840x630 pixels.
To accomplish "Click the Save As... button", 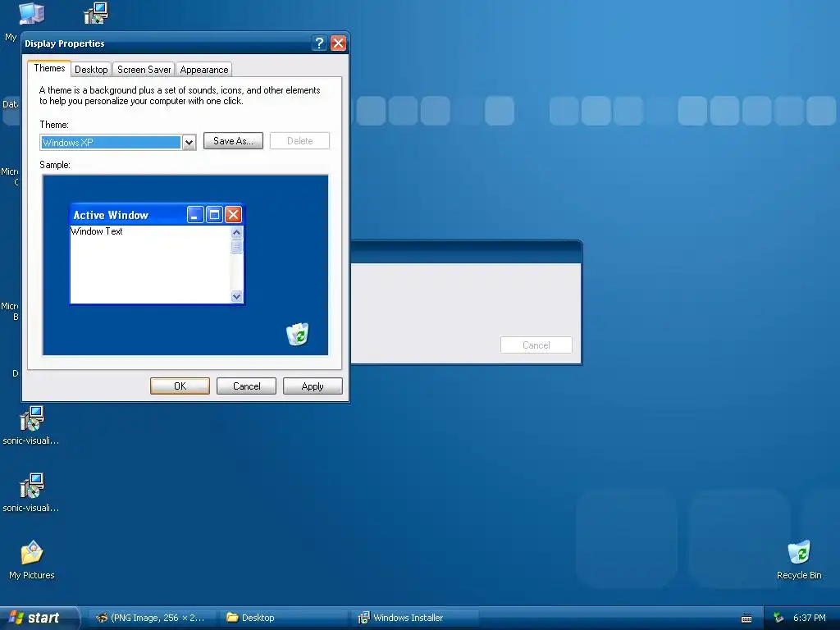I will [233, 141].
